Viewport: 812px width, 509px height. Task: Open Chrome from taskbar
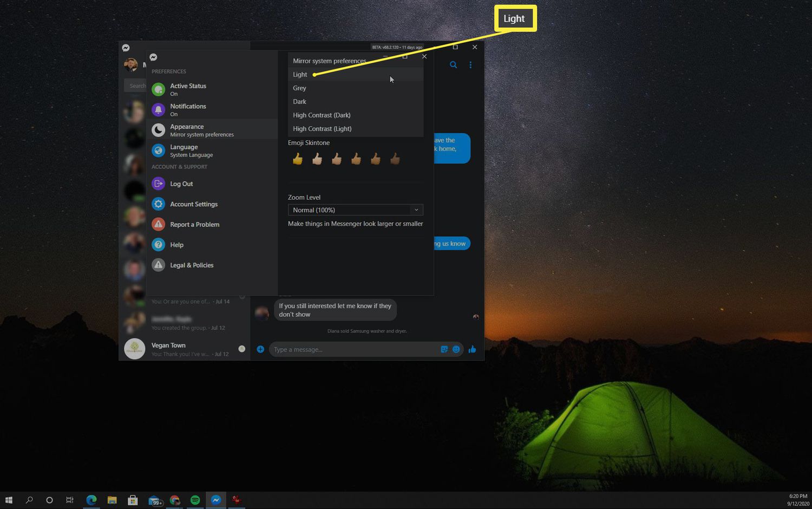[174, 500]
